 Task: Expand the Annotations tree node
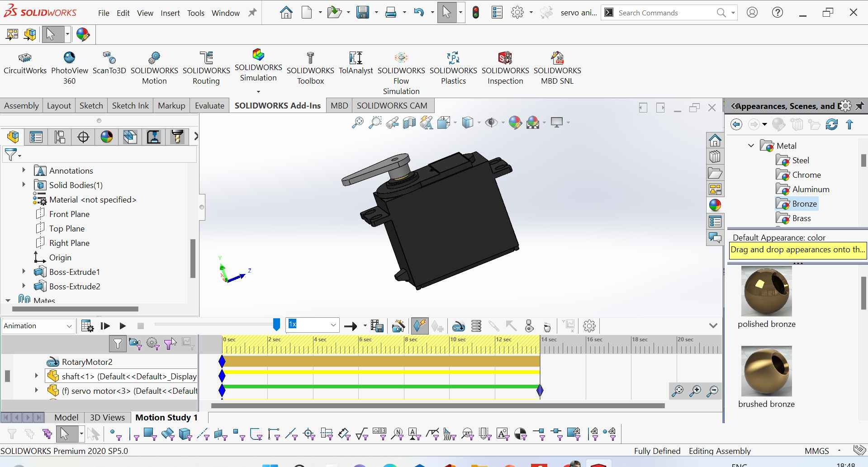pos(24,170)
